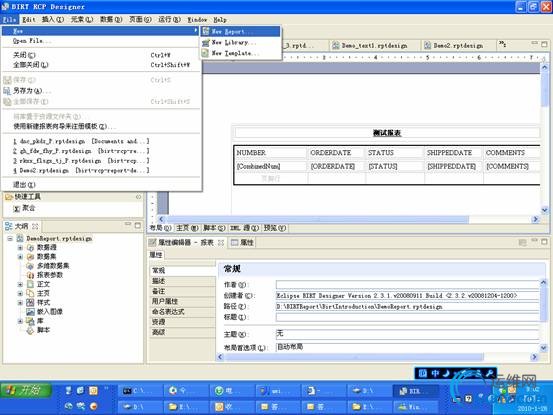
Task: Click the 多维数据集 cube icon
Action: 31,266
